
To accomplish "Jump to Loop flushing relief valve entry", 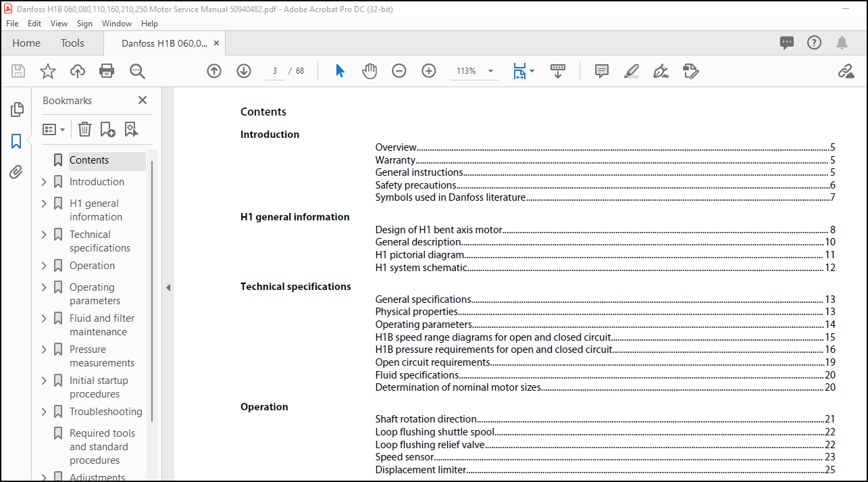I will [605, 445].
